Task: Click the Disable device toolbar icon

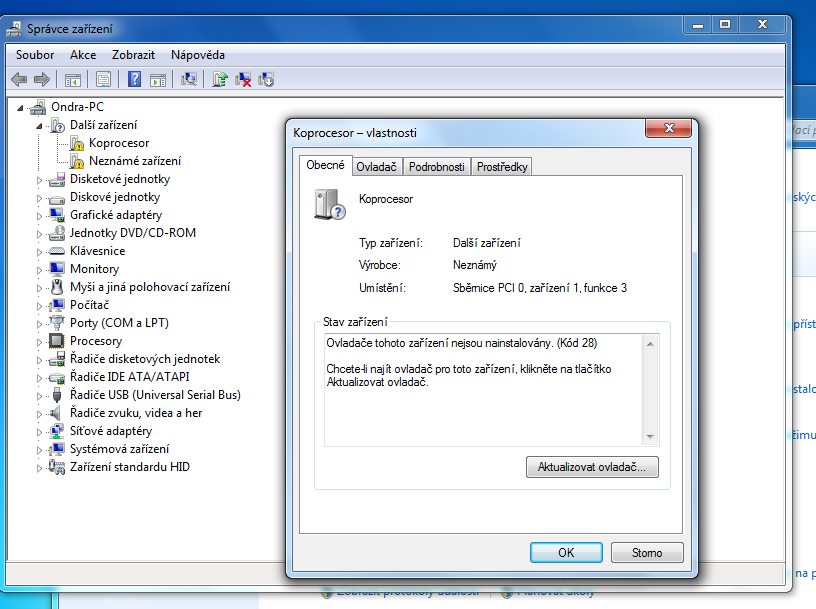Action: click(x=266, y=80)
